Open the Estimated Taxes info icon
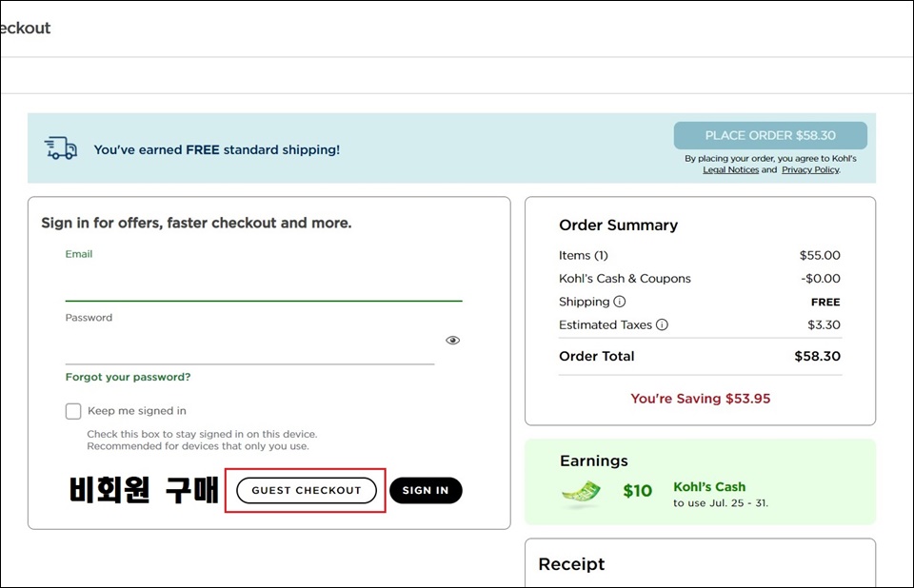Image resolution: width=914 pixels, height=588 pixels. (663, 324)
